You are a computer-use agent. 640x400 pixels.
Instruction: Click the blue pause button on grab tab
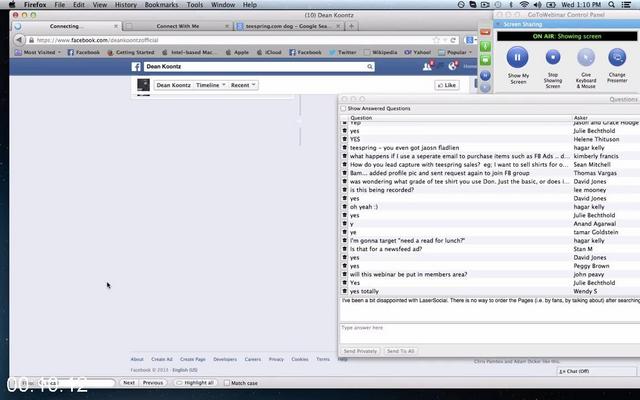pos(485,75)
